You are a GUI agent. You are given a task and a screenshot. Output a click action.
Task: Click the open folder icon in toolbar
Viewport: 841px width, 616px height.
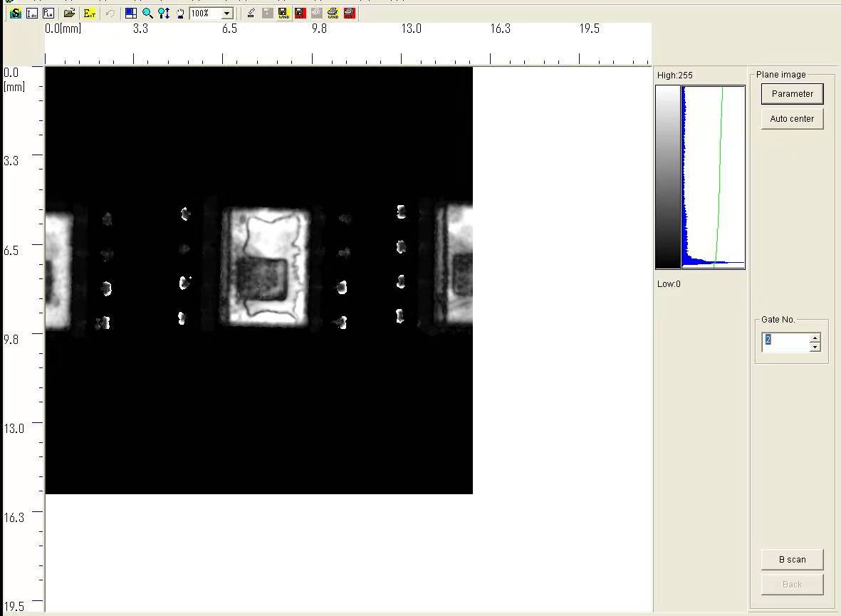pyautogui.click(x=69, y=14)
